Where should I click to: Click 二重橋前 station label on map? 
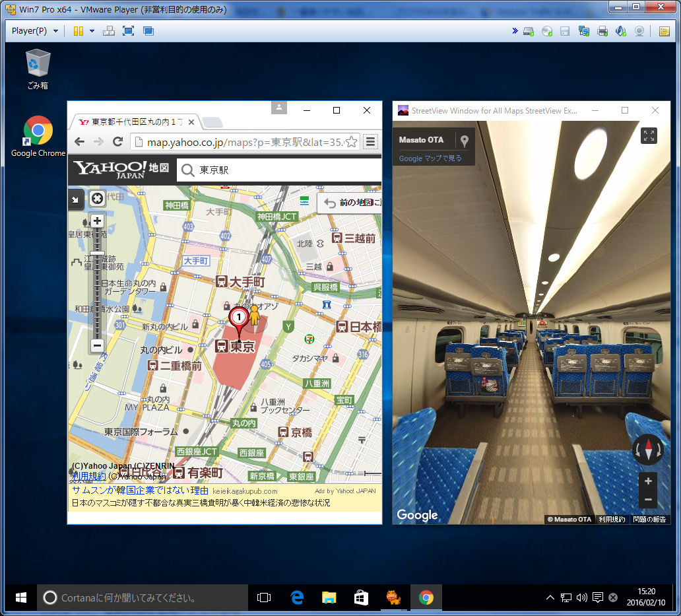point(175,366)
